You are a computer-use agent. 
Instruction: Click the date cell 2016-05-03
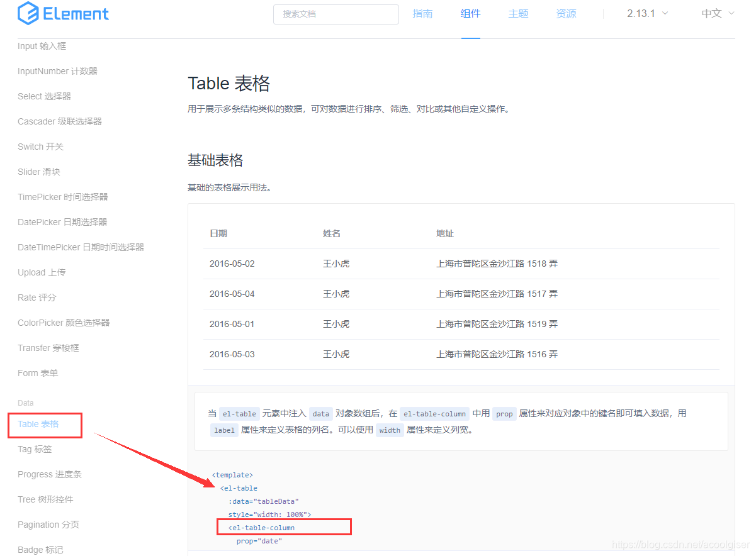pos(232,354)
